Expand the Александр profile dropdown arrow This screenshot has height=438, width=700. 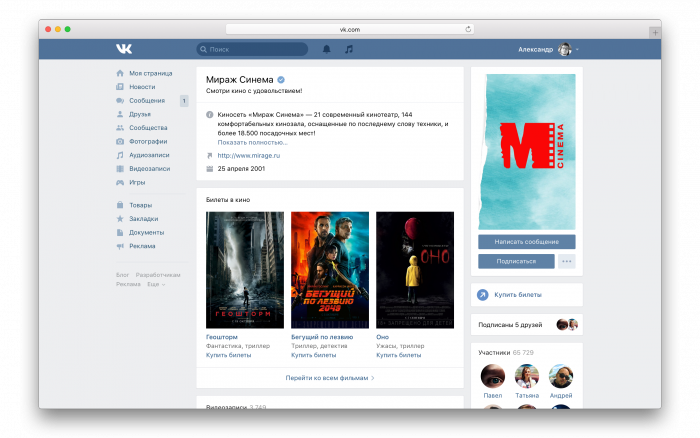pos(577,50)
